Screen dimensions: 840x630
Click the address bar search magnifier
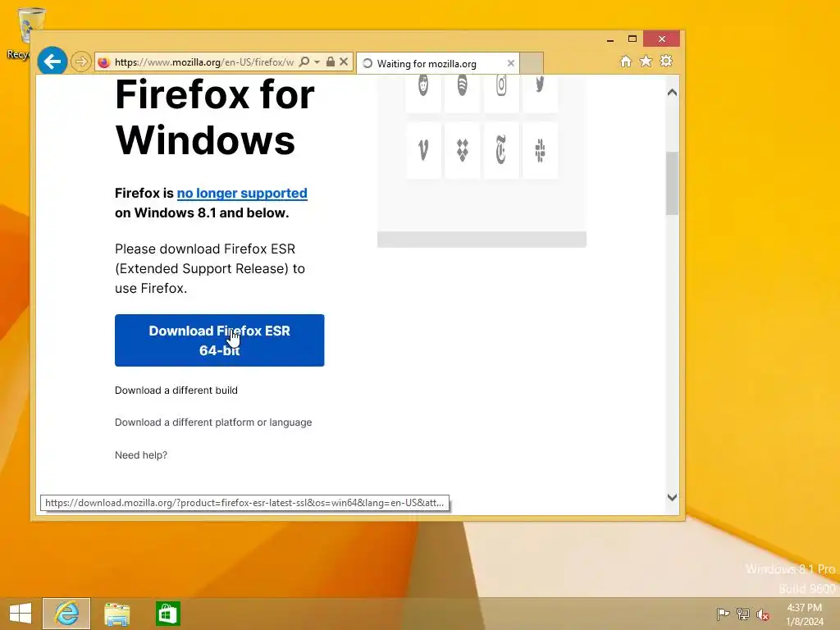(x=304, y=62)
